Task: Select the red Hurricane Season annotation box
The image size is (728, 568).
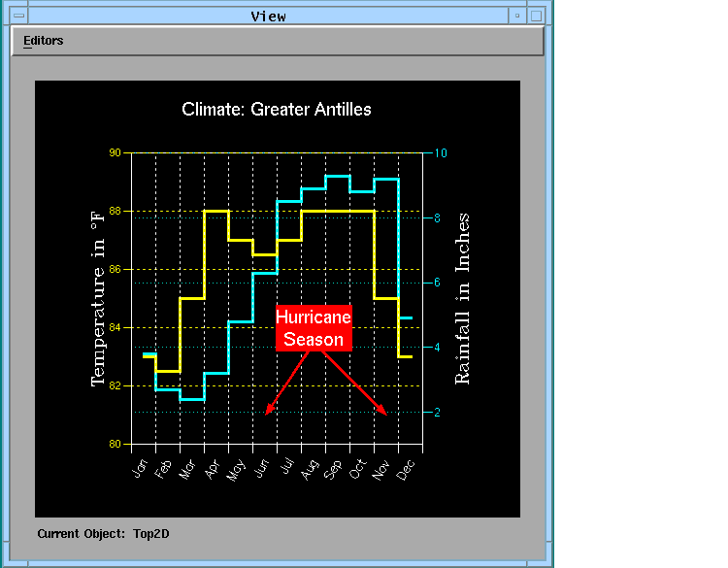Action: (x=314, y=328)
